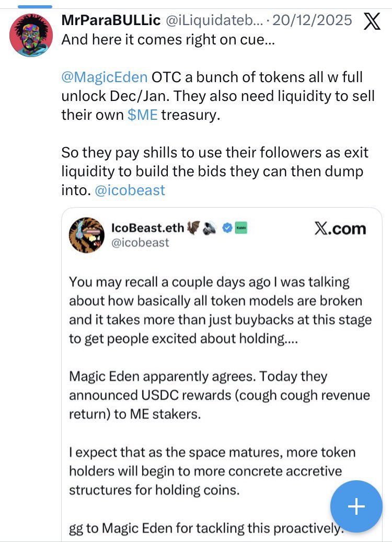Open the $ME cashtag link
392x542 pixels.
tap(142, 115)
